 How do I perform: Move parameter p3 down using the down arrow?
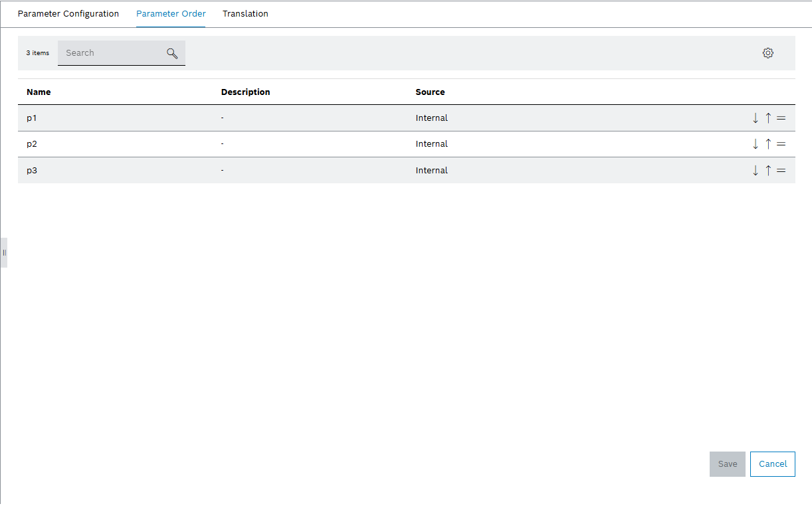(756, 170)
